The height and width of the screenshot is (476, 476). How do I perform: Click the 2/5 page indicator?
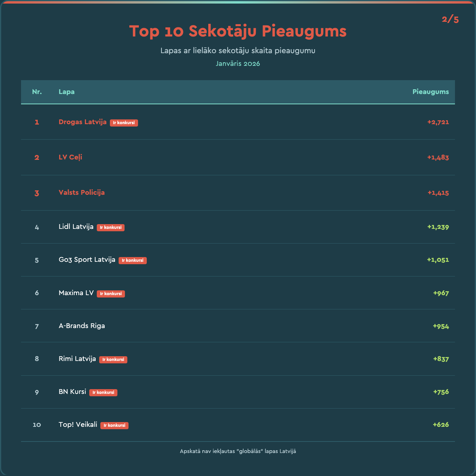pyautogui.click(x=450, y=19)
